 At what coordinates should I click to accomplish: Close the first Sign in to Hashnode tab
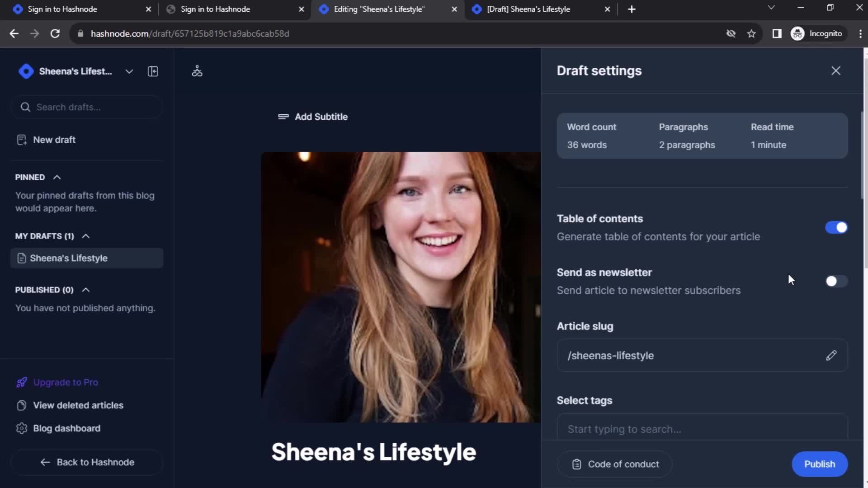pos(148,9)
